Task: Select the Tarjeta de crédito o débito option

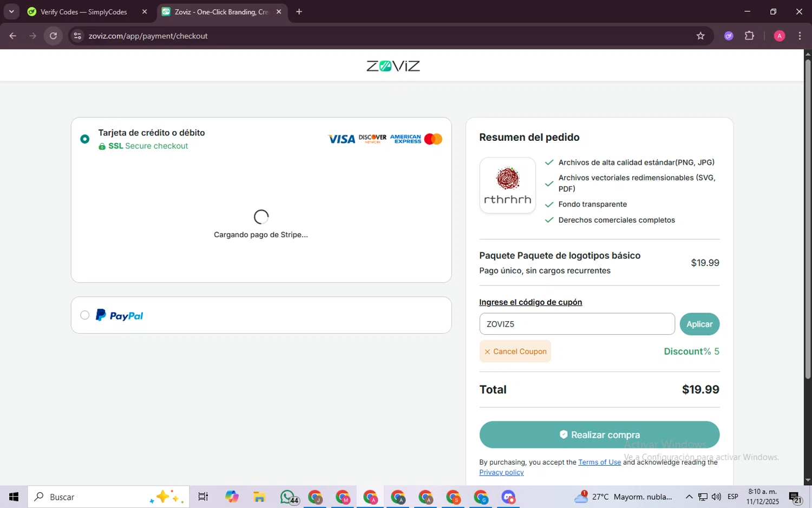Action: pos(84,139)
